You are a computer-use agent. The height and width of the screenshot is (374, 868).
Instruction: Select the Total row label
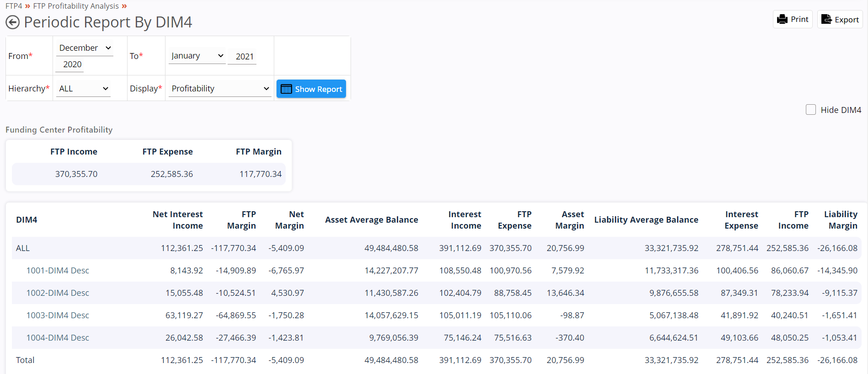pyautogui.click(x=25, y=360)
